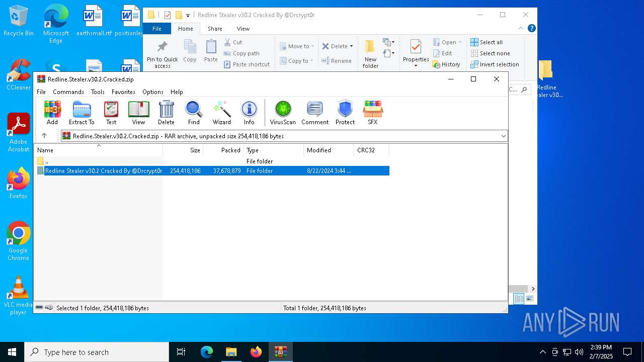Viewport: 644px width, 362px height.
Task: Open Firefox from taskbar
Action: tap(256, 352)
